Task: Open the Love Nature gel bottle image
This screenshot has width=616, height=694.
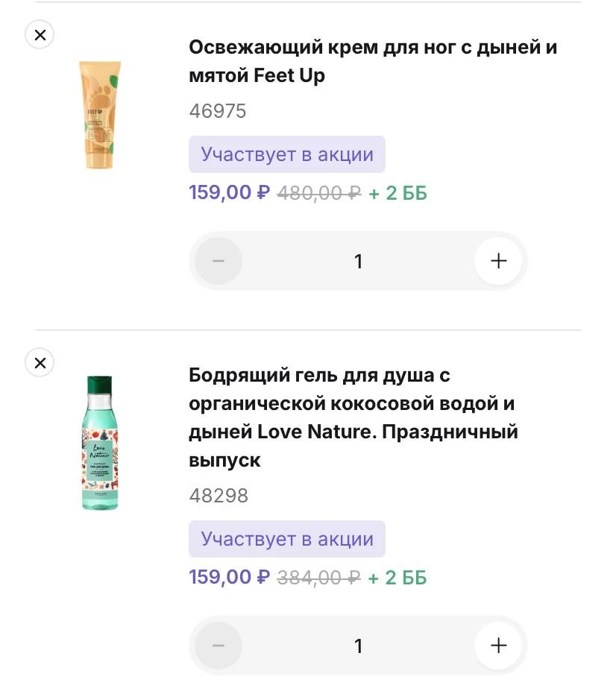Action: (x=99, y=443)
